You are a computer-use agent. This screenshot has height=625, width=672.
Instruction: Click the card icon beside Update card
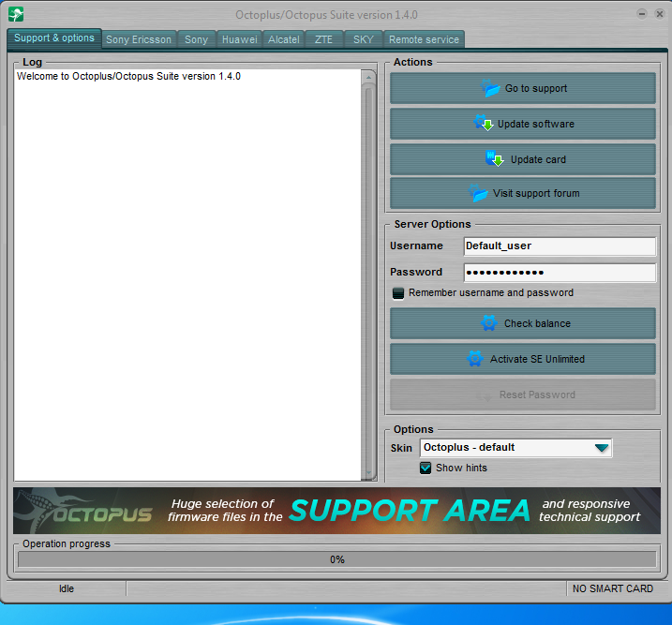coord(494,158)
